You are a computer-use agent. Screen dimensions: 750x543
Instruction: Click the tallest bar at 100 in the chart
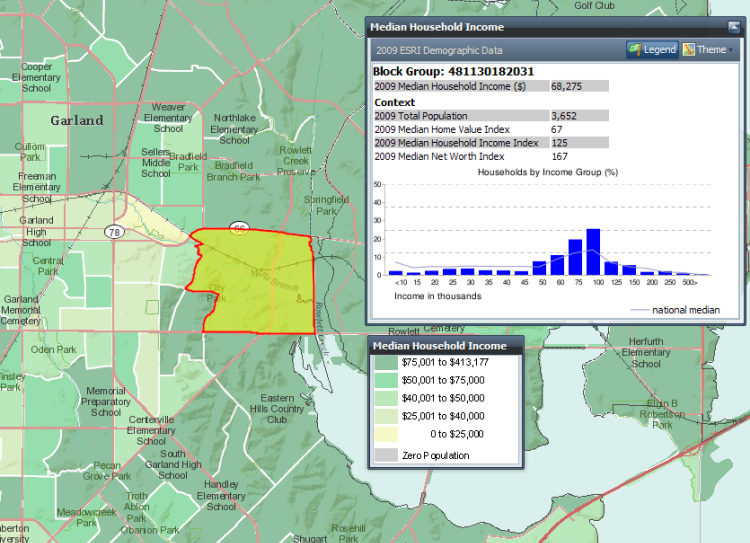click(x=593, y=252)
